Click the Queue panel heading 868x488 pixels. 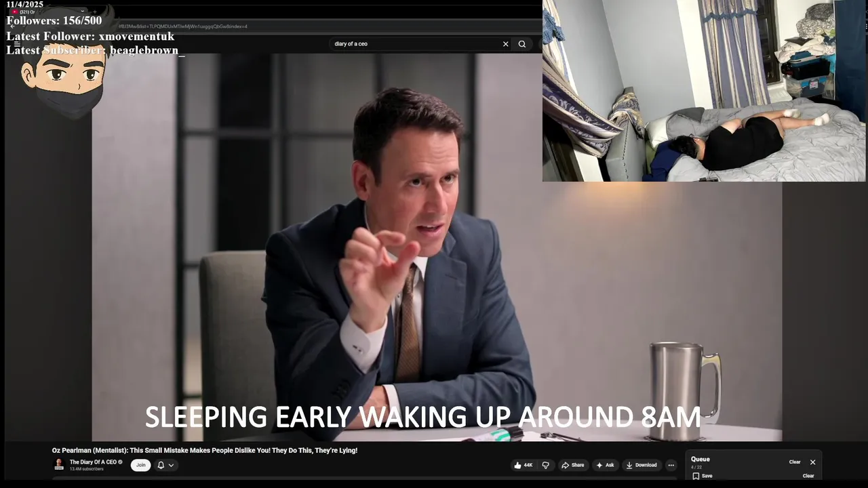coord(701,459)
